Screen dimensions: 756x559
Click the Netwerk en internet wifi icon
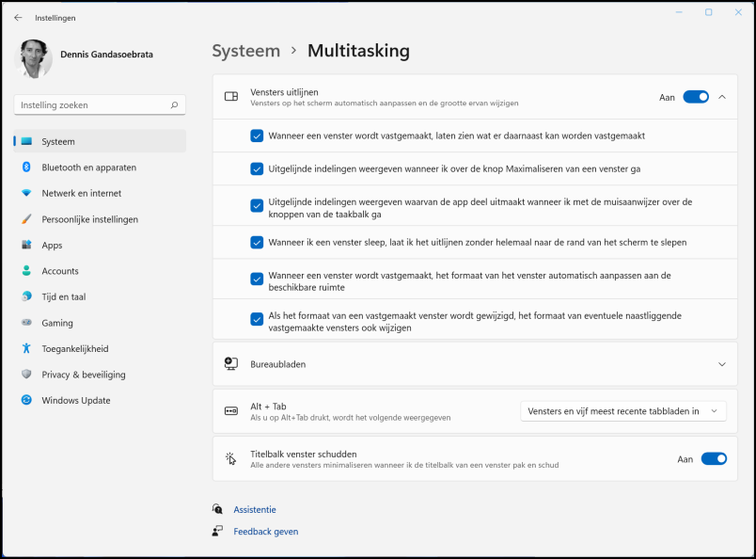pyautogui.click(x=26, y=193)
